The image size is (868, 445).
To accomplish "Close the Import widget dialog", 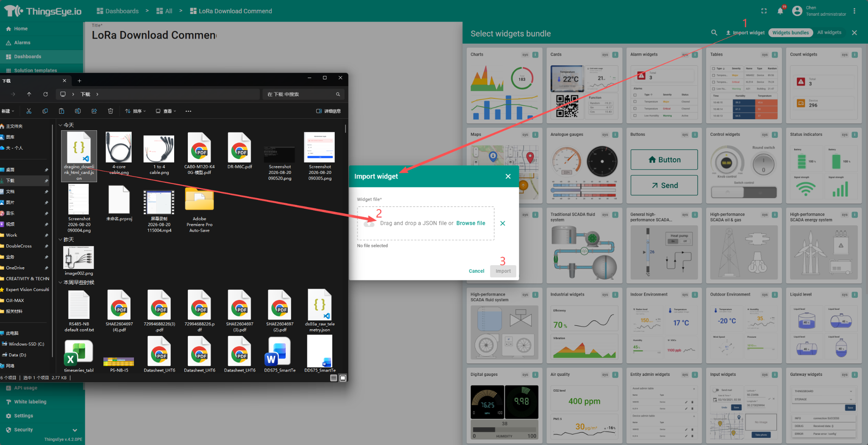I will click(x=508, y=176).
